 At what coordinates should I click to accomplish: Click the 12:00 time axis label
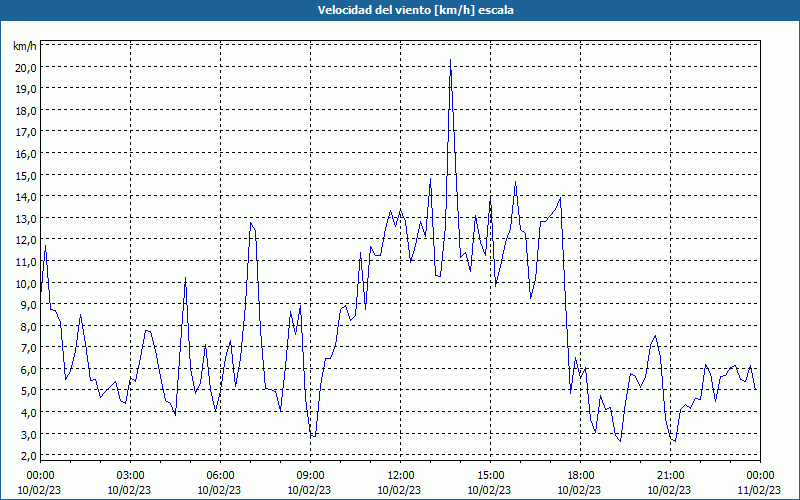coord(401,476)
